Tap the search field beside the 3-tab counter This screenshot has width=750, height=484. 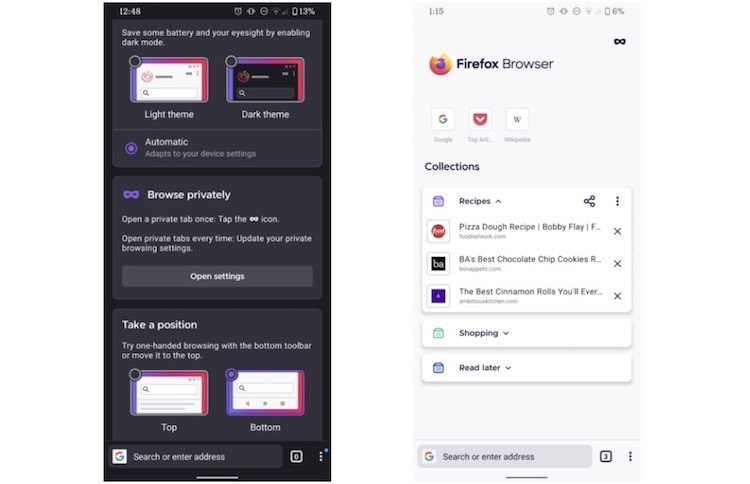pos(505,457)
